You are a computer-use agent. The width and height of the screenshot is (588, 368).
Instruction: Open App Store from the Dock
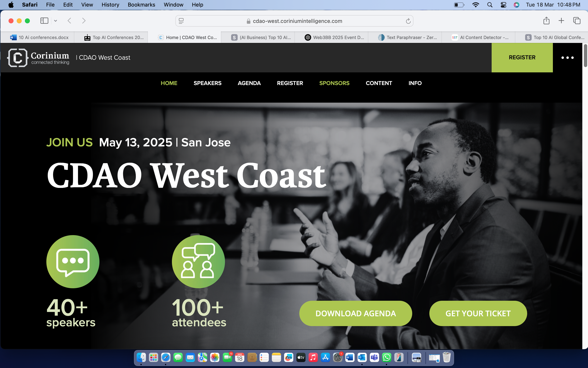(325, 358)
